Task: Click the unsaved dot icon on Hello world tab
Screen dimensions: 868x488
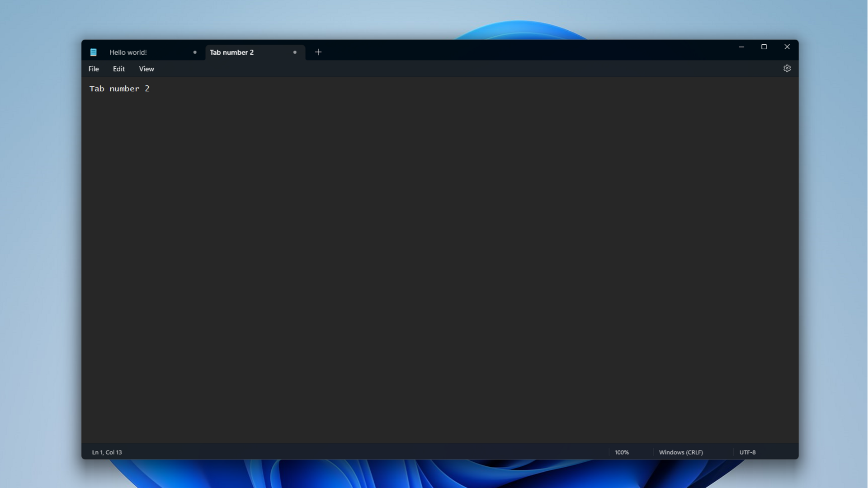Action: click(x=194, y=52)
